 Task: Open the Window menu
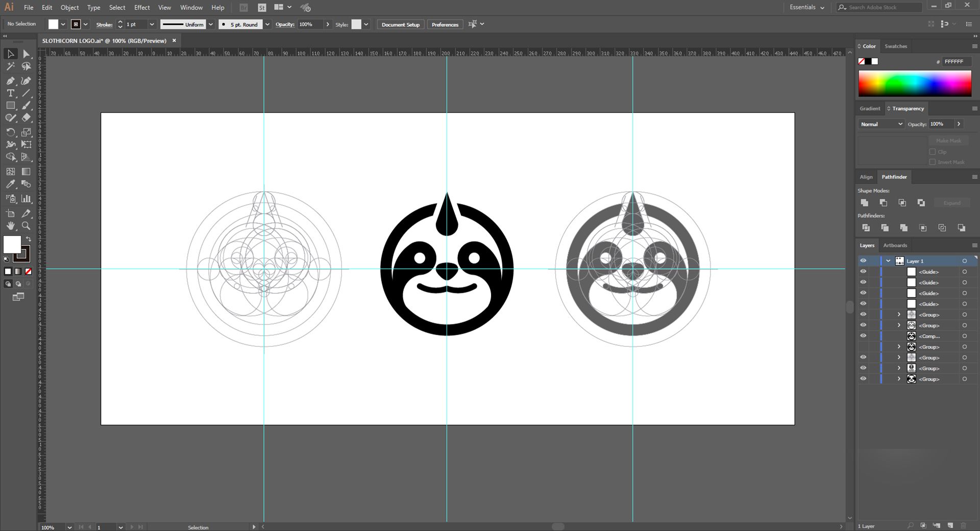(x=191, y=7)
